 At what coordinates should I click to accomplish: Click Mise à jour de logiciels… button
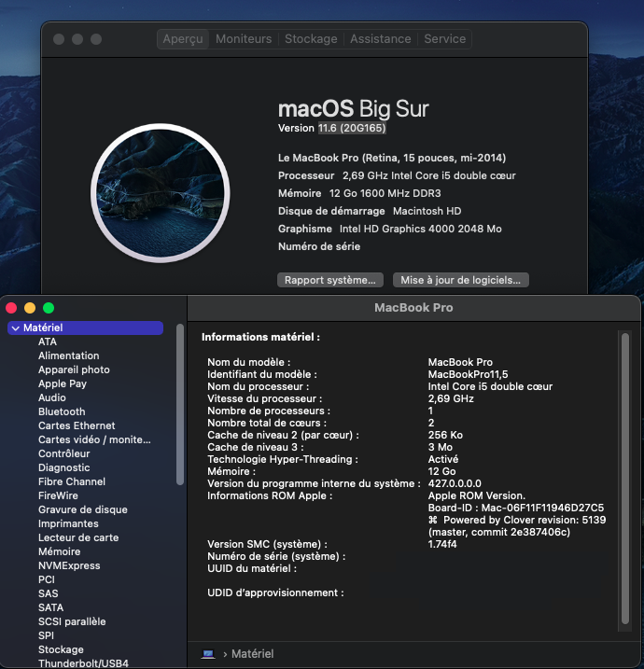[x=461, y=280]
